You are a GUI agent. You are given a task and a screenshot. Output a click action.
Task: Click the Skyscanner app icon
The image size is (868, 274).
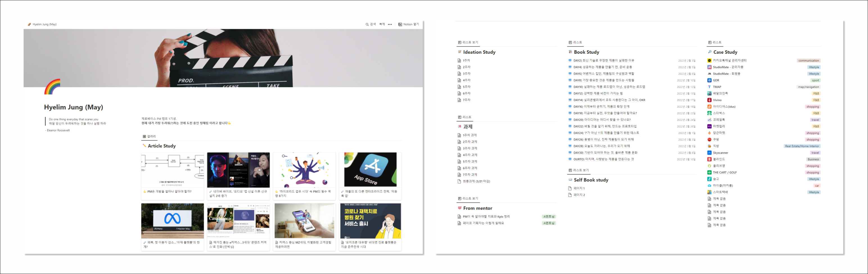(x=709, y=152)
